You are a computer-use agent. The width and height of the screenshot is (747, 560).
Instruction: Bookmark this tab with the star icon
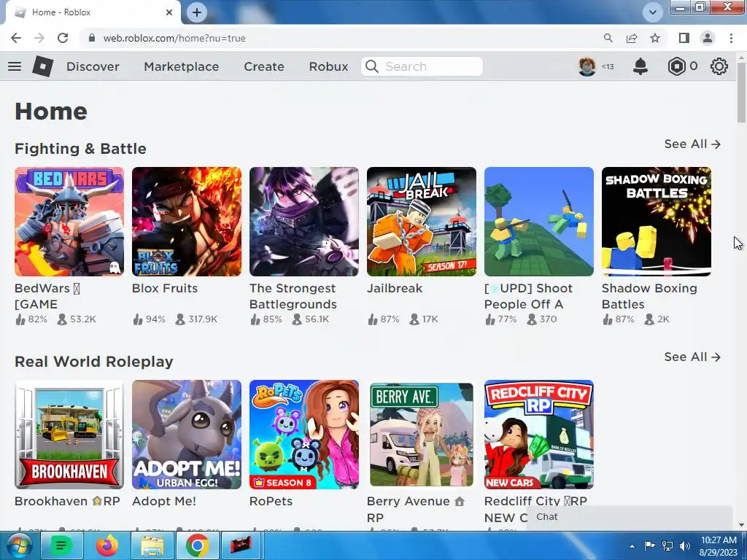pyautogui.click(x=655, y=38)
